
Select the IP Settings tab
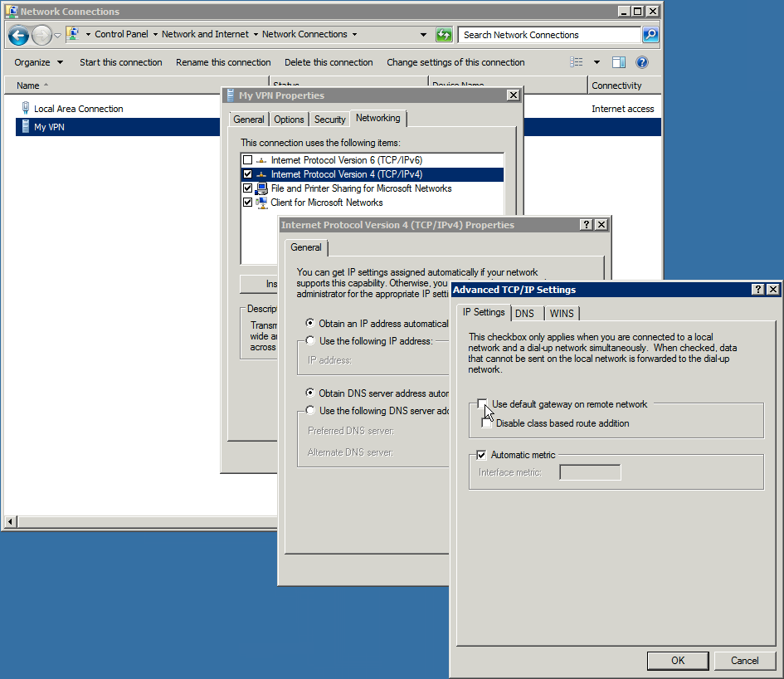(484, 312)
